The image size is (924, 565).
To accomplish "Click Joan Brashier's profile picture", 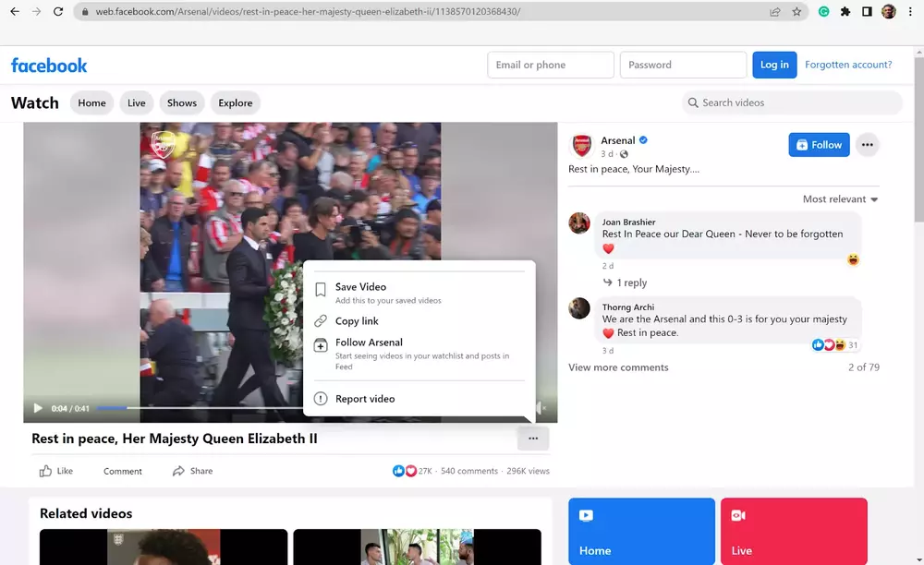I will pos(579,223).
